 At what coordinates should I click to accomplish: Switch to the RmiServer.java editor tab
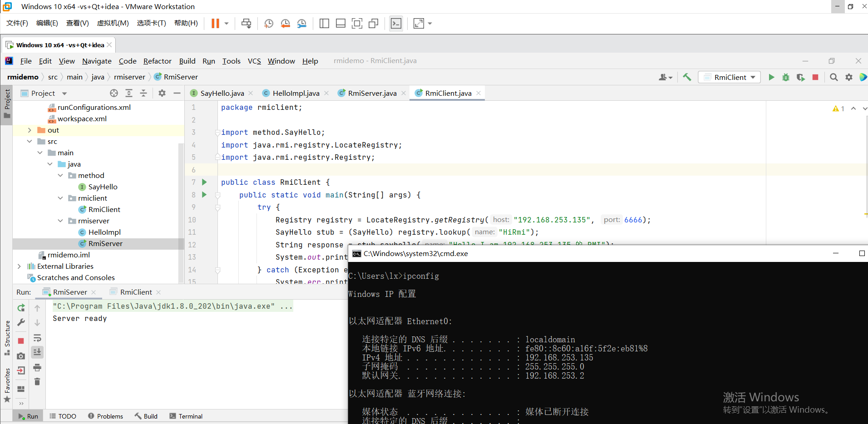click(372, 93)
